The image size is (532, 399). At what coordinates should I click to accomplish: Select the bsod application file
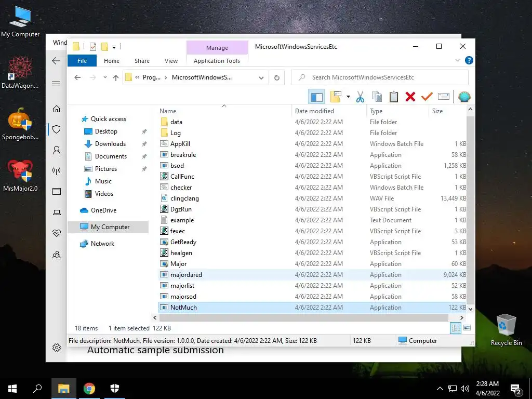coord(177,166)
